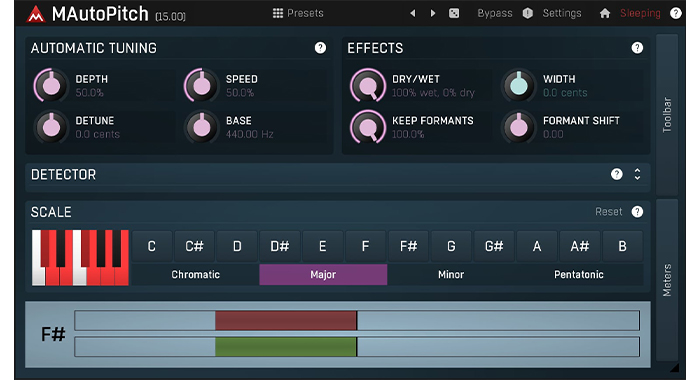Click the hexagon icon before Settings
Image resolution: width=700 pixels, height=380 pixels.
[528, 13]
